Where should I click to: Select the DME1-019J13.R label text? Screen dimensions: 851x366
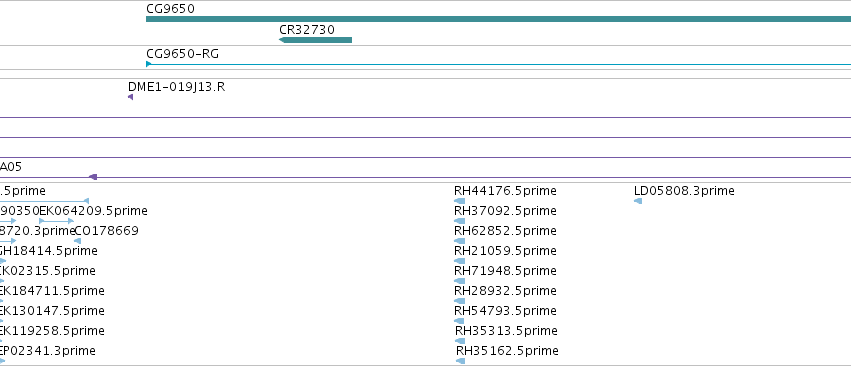pos(176,87)
